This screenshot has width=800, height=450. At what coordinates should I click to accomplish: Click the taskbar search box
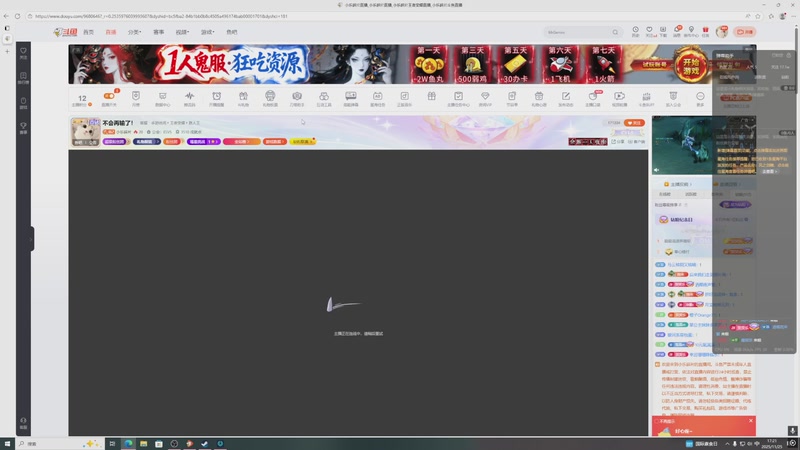[59, 444]
